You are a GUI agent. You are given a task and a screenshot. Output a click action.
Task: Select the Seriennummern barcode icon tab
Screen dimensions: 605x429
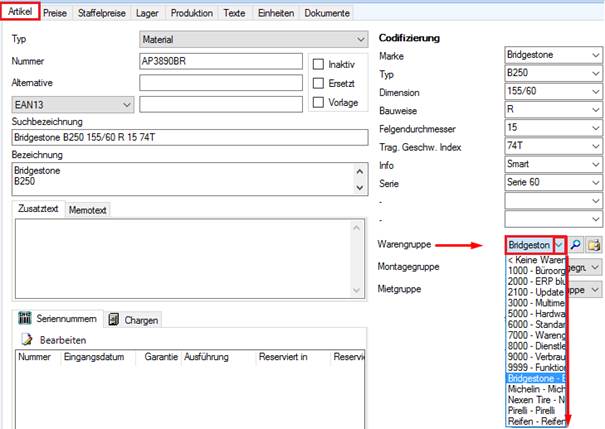[x=25, y=318]
